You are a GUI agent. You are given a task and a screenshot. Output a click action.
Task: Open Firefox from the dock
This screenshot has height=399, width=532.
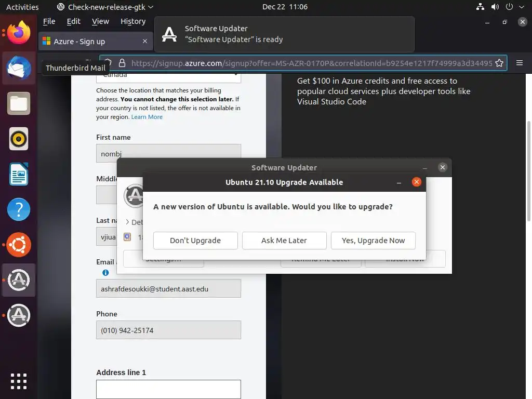point(19,33)
